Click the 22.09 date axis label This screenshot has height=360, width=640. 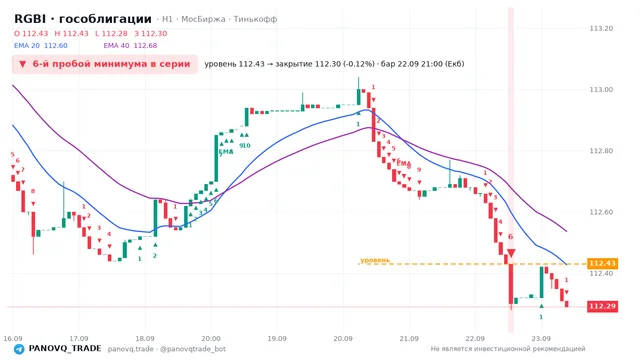pyautogui.click(x=475, y=339)
